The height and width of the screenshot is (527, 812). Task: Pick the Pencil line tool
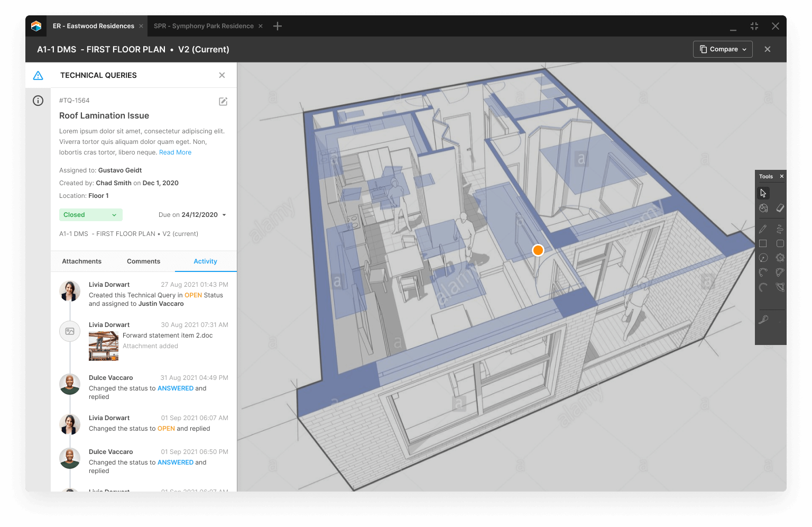[763, 229]
